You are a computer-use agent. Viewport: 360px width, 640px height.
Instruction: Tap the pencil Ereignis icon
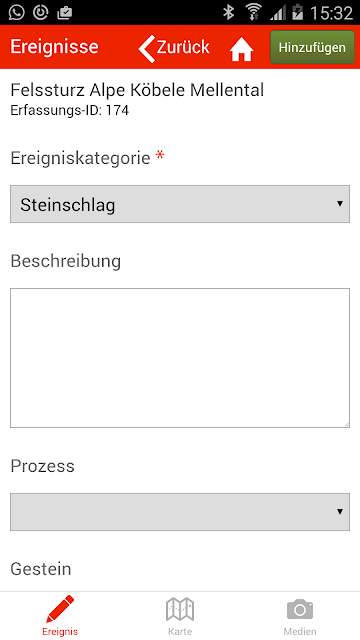pyautogui.click(x=60, y=609)
